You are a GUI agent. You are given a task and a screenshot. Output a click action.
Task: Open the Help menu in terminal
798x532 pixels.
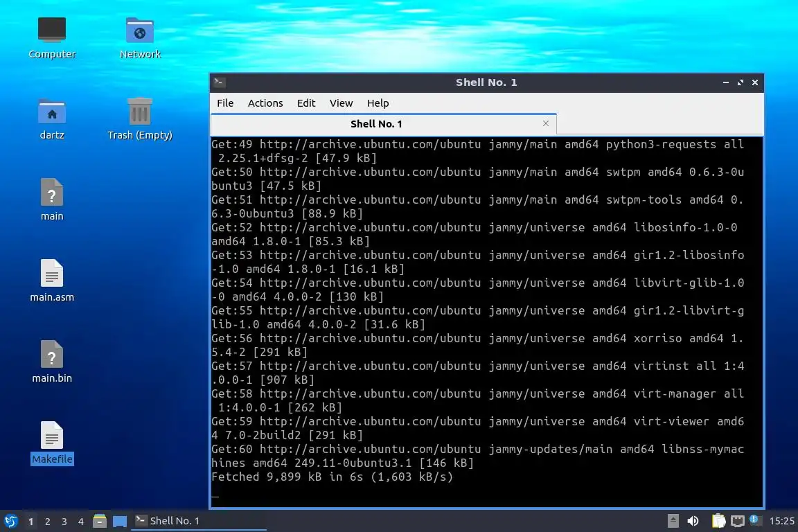[x=378, y=103]
